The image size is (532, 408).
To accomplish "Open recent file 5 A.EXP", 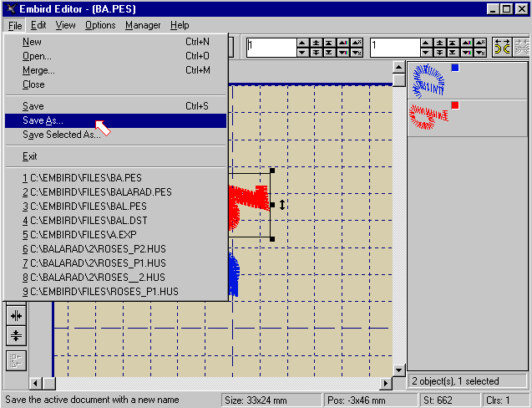I will (x=116, y=235).
